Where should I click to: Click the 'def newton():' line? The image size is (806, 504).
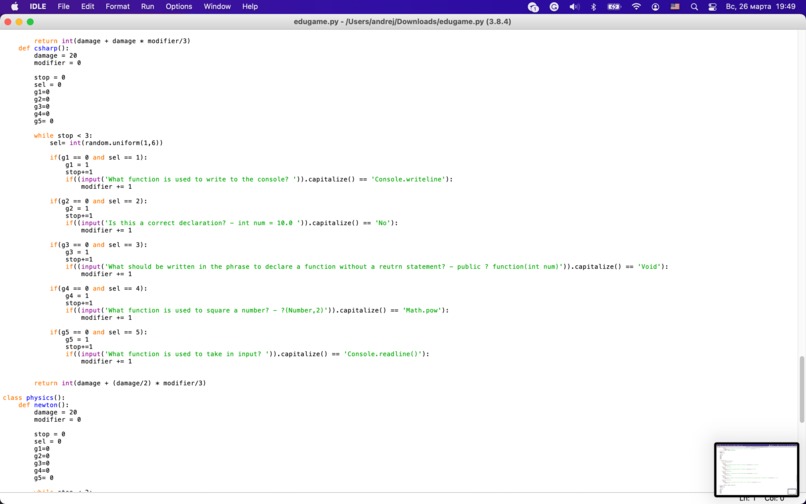(44, 405)
